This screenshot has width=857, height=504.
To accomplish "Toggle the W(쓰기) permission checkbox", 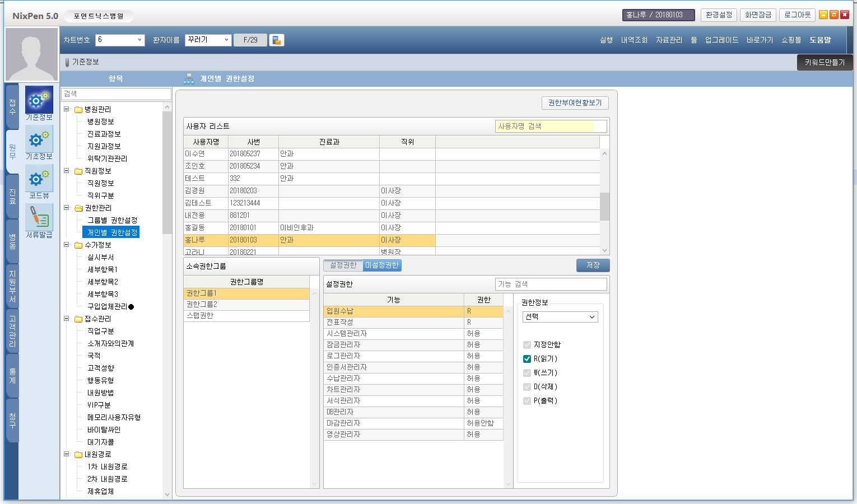I will [527, 373].
